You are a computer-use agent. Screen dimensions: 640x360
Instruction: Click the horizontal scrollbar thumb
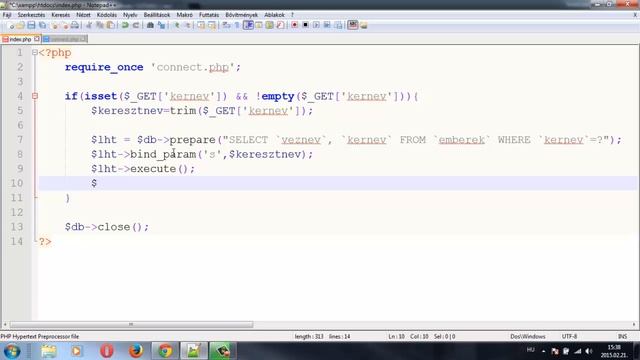(x=131, y=324)
